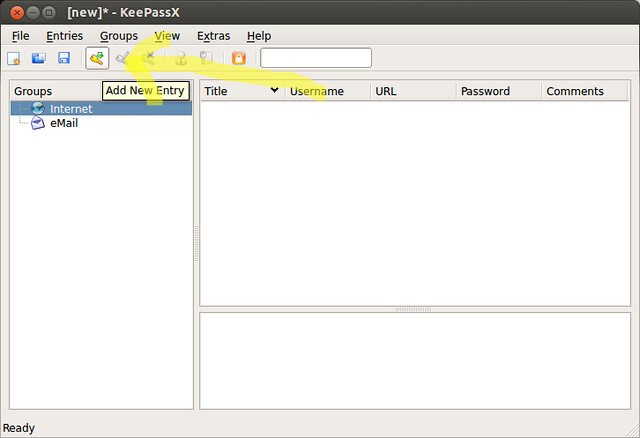
Task: Click the envelope icon beside eMail
Action: [x=38, y=122]
